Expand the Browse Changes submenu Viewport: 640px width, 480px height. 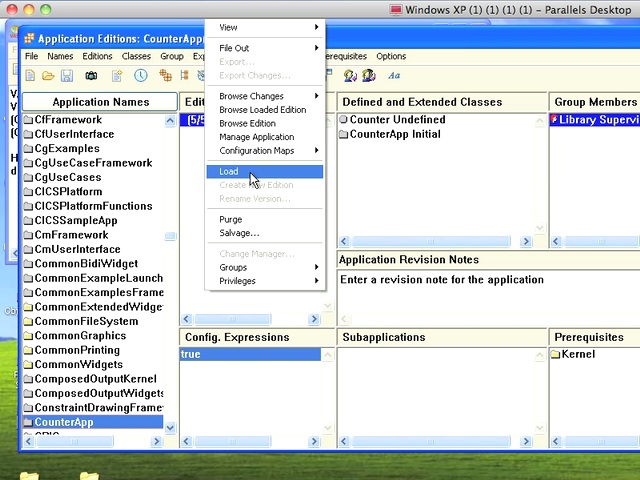[x=264, y=96]
